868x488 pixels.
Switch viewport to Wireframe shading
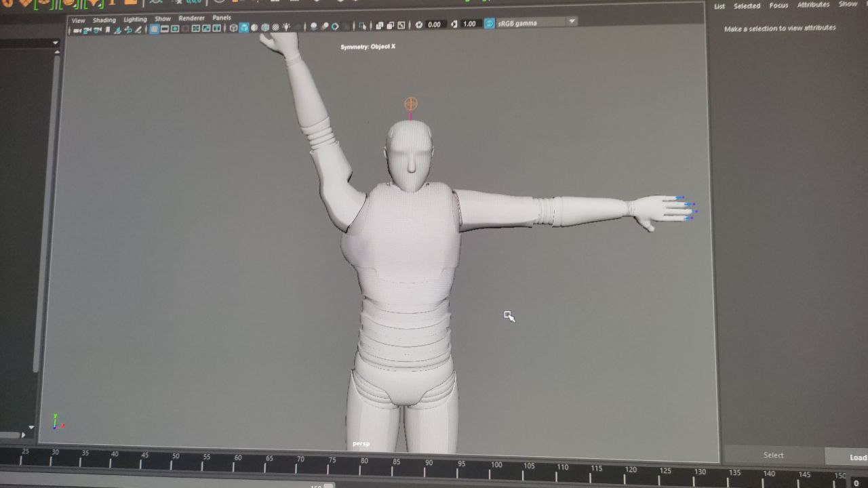[233, 28]
